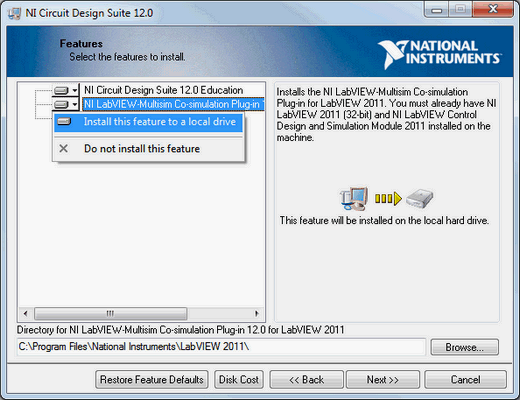Image resolution: width=520 pixels, height=400 pixels.
Task: Open drive dropdown for NI Circuit Design Suite 12.0 Education
Action: coord(66,90)
